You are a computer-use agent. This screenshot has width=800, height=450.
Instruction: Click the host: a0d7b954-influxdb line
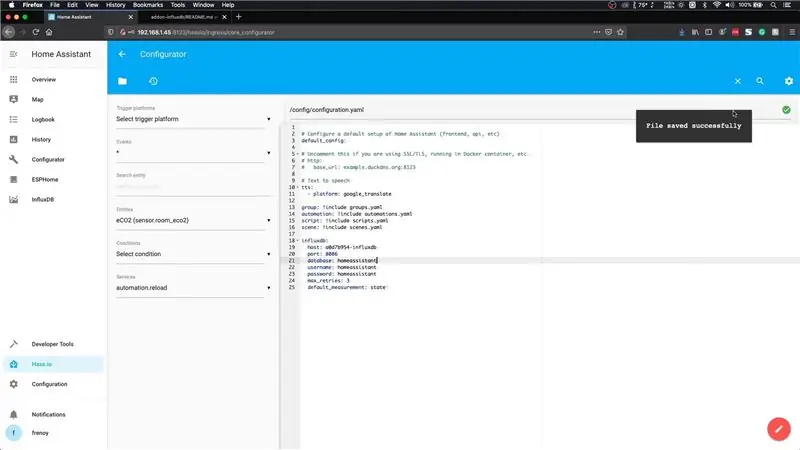pos(341,247)
